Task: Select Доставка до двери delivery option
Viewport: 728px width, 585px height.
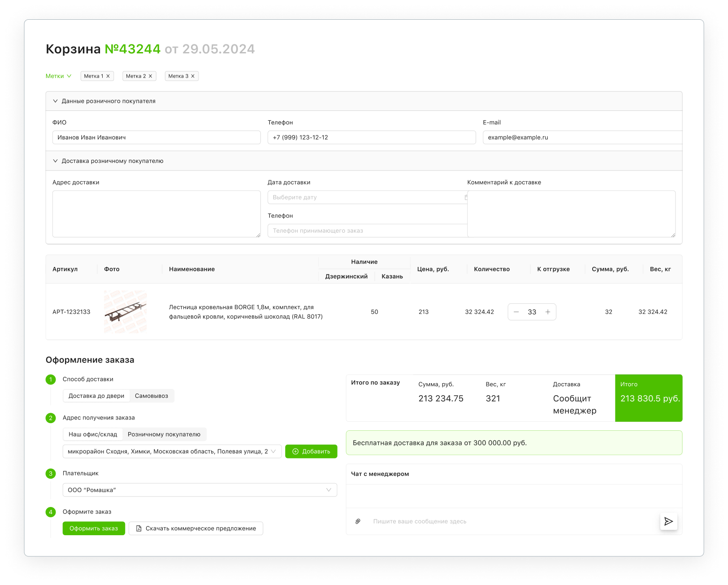Action: click(x=96, y=396)
